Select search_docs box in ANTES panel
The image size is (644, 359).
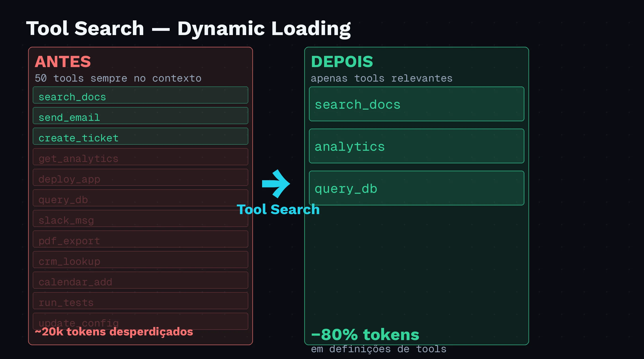click(x=140, y=95)
